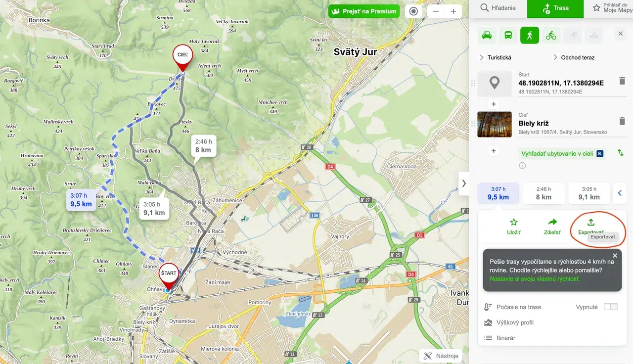This screenshot has width=633, height=364.
Task: Open the Biely kríž forest thumbnail
Action: pyautogui.click(x=495, y=124)
